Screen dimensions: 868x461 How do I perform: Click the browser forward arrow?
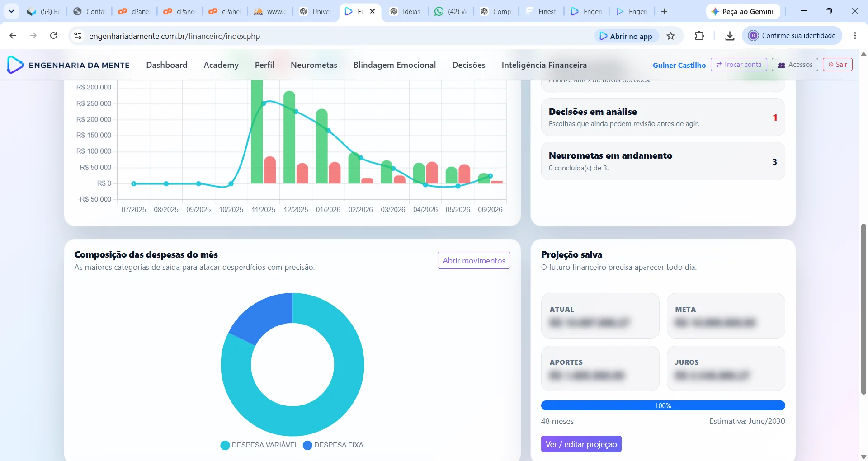pyautogui.click(x=33, y=36)
